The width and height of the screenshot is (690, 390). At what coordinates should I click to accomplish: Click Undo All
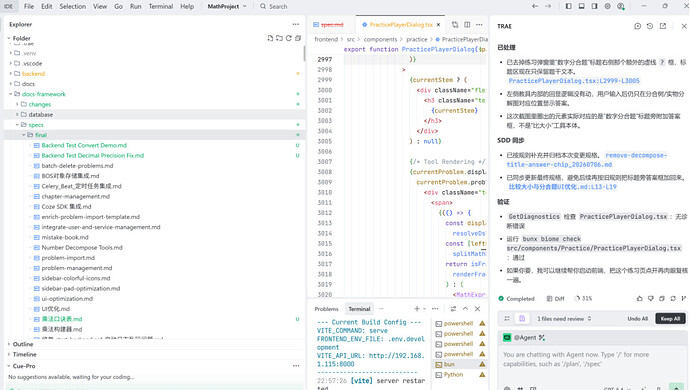point(638,319)
